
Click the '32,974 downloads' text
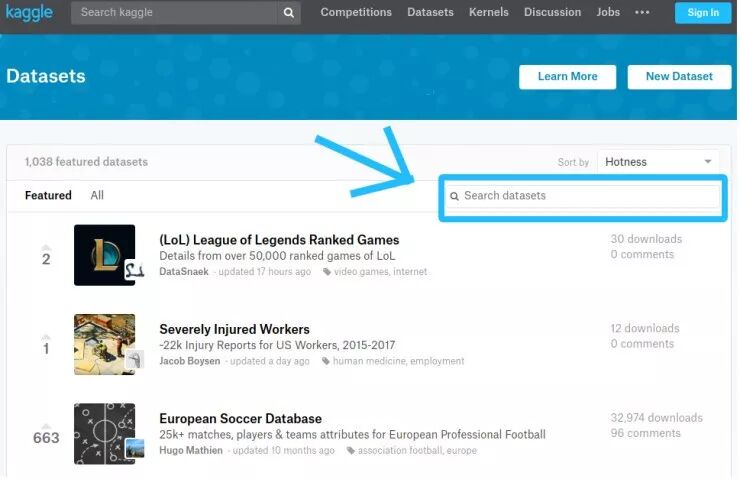[656, 418]
